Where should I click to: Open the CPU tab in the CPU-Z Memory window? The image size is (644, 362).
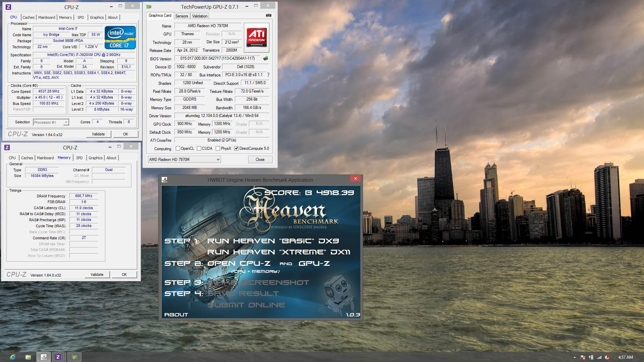pyautogui.click(x=12, y=158)
